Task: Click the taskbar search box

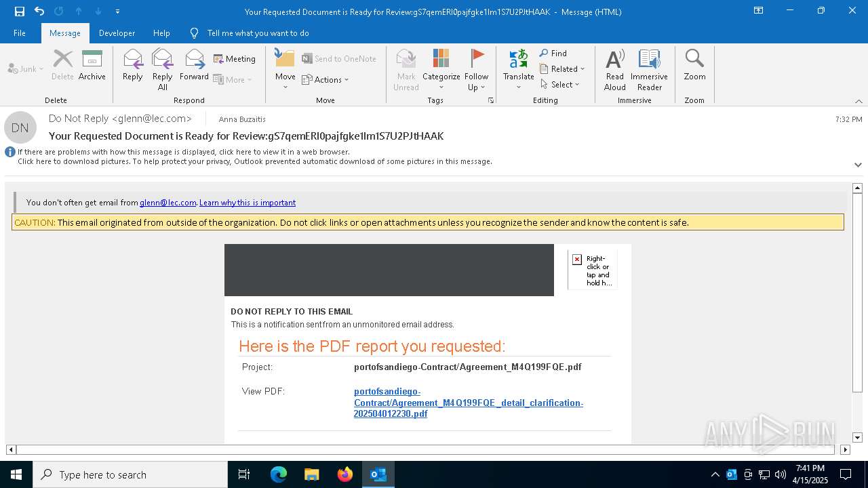Action: 130,474
